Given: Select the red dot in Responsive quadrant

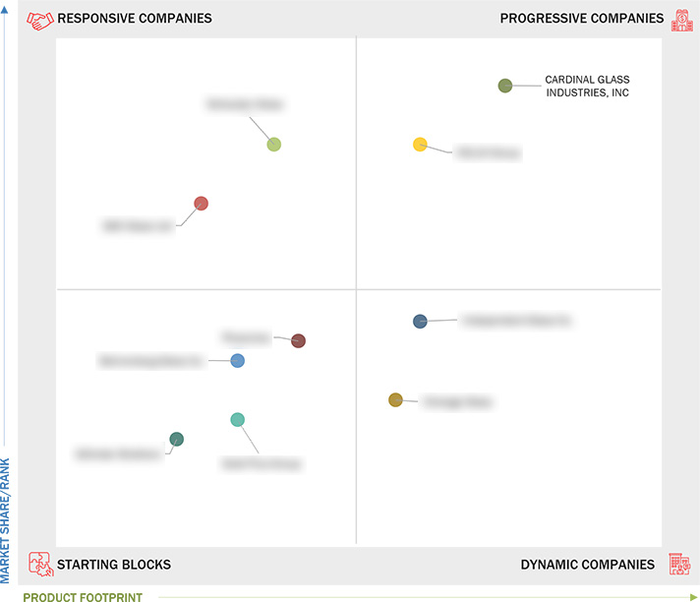Looking at the screenshot, I should [x=201, y=204].
